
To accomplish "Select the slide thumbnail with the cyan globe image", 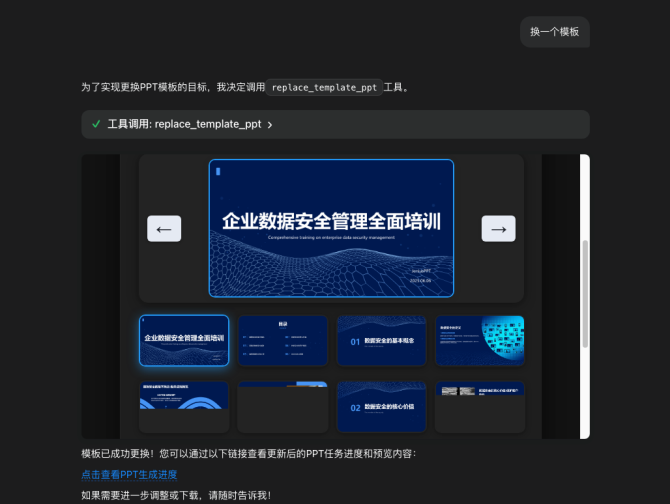I will [x=480, y=340].
